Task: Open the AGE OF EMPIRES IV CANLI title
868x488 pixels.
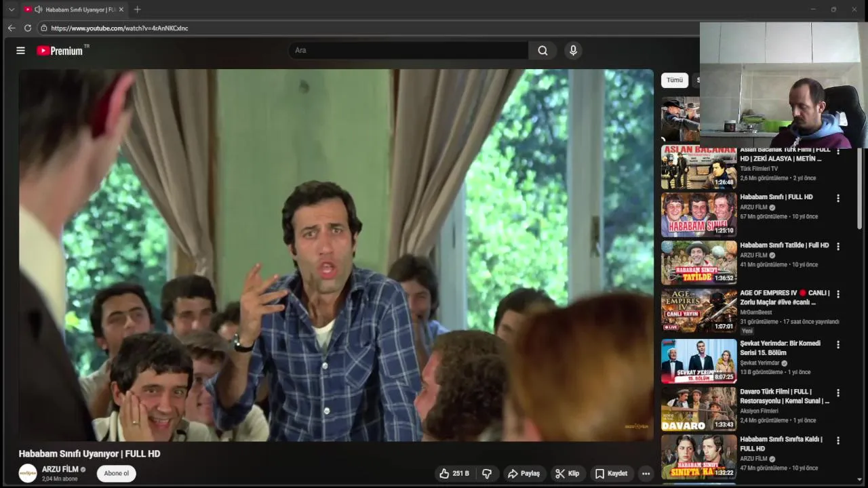Action: 785,298
